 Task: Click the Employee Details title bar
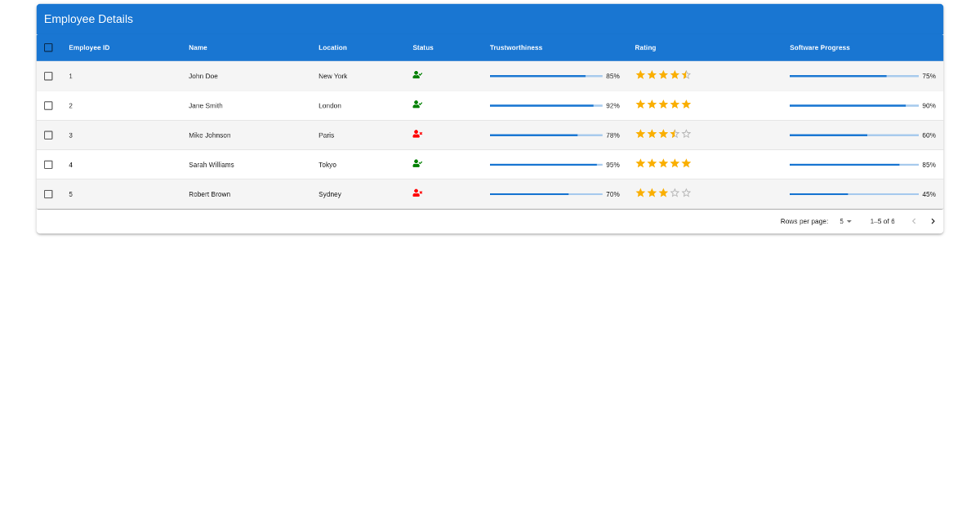point(88,18)
